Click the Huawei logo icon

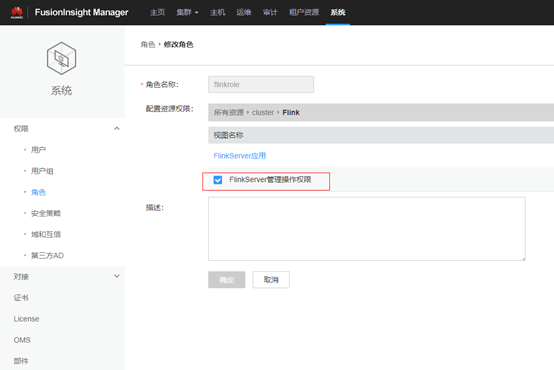click(17, 12)
